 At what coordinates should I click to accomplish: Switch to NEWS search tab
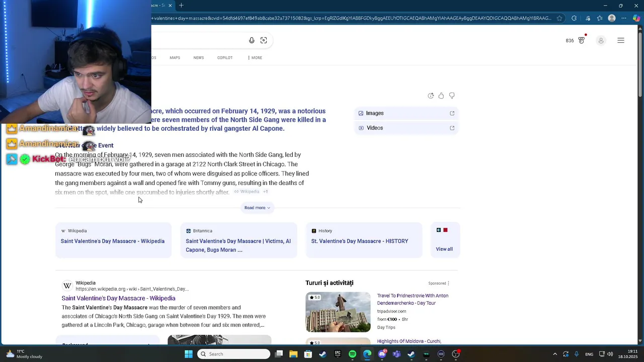199,58
